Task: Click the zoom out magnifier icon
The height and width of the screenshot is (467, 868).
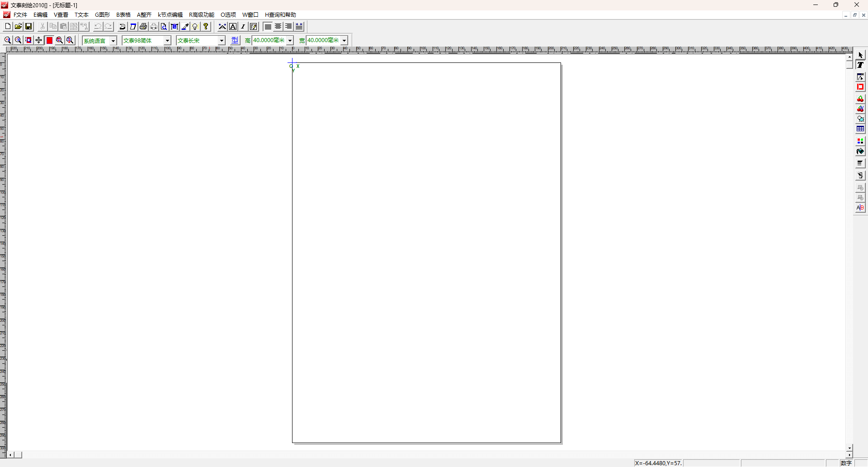Action: (x=18, y=40)
